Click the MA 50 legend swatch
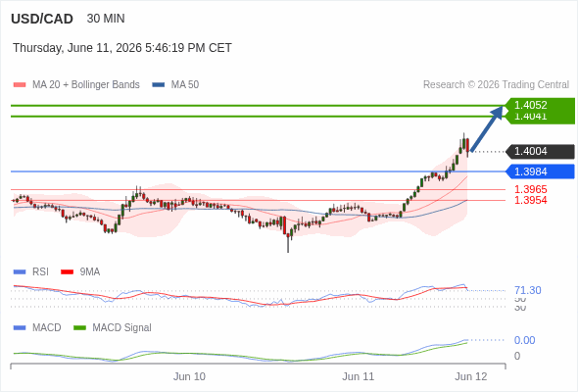This screenshot has height=392, width=578. (x=158, y=85)
